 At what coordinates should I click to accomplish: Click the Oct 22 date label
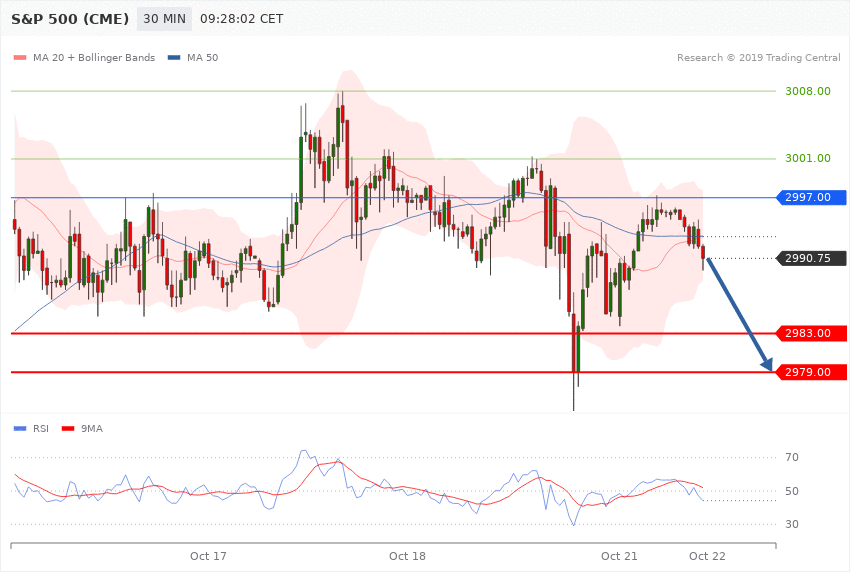pyautogui.click(x=707, y=556)
